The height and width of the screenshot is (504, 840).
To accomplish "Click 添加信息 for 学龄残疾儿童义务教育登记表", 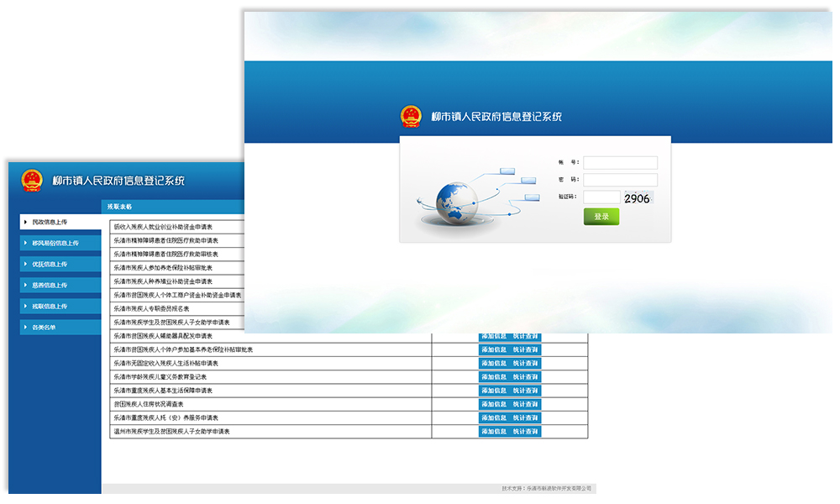I will click(494, 377).
